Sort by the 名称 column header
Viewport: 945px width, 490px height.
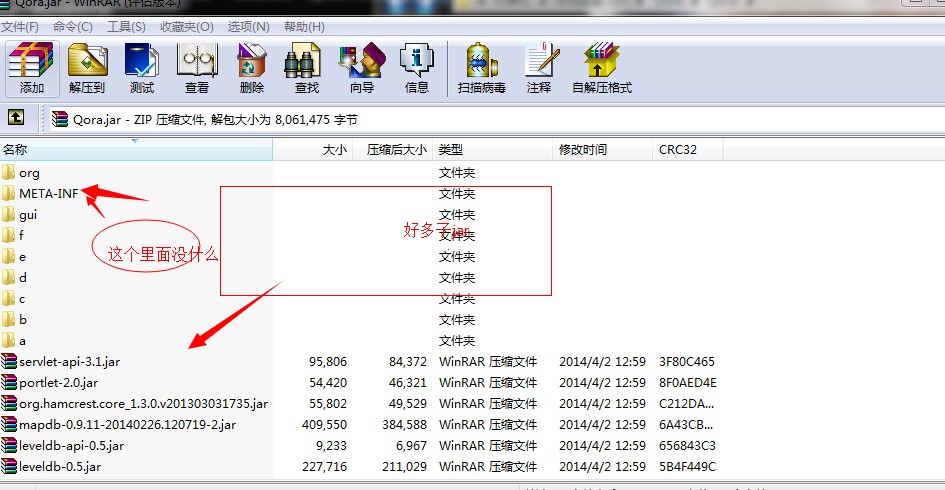pyautogui.click(x=136, y=149)
